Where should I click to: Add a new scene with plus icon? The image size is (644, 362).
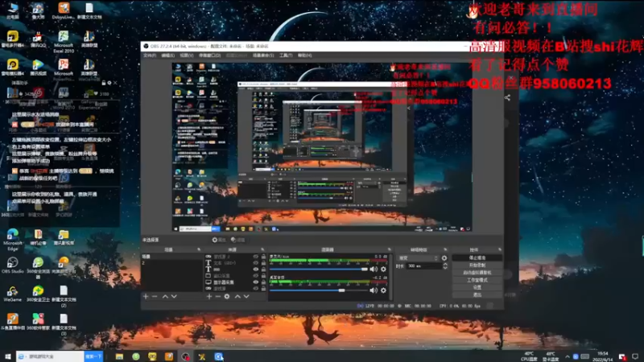[x=146, y=296]
